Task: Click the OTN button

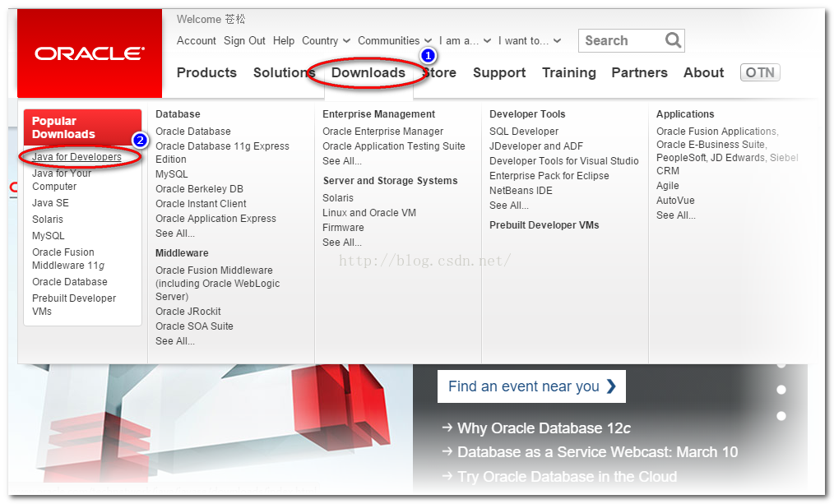Action: click(760, 72)
